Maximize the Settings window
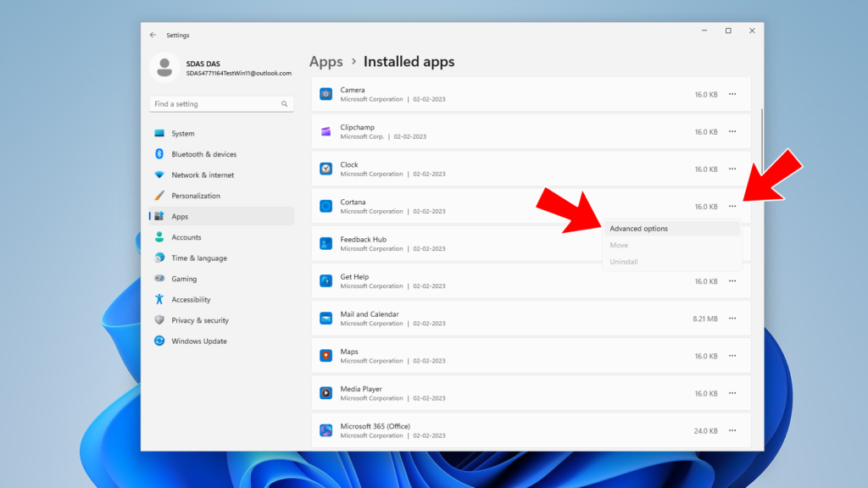The height and width of the screenshot is (488, 868). 728,31
